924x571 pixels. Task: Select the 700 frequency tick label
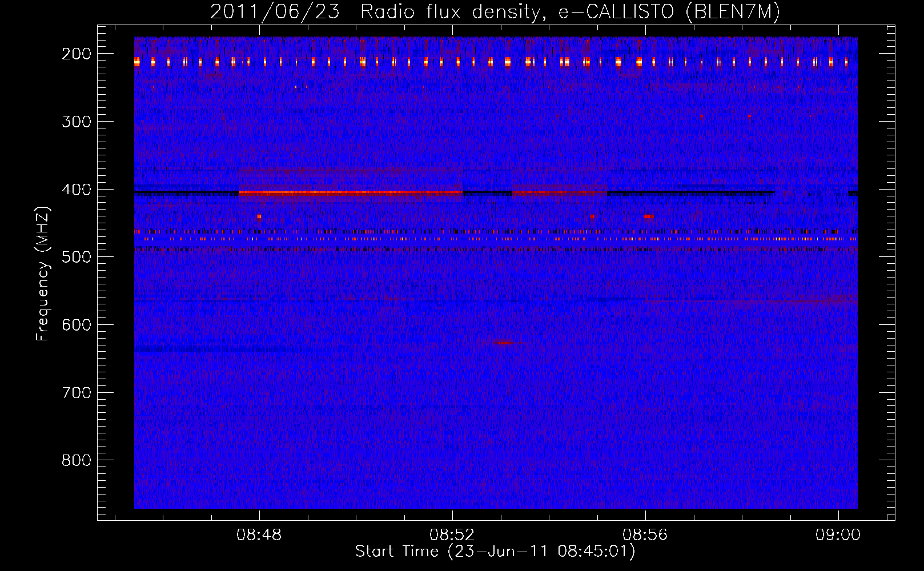pyautogui.click(x=76, y=393)
